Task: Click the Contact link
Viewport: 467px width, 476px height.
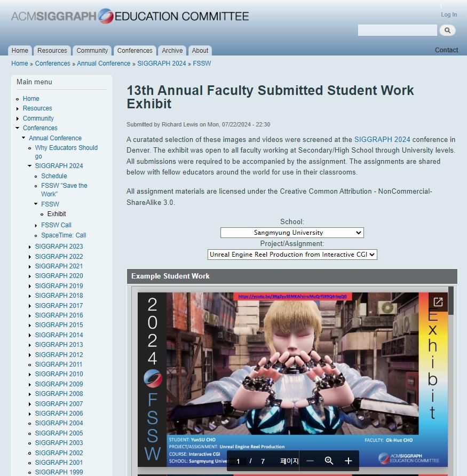Action: pyautogui.click(x=446, y=50)
